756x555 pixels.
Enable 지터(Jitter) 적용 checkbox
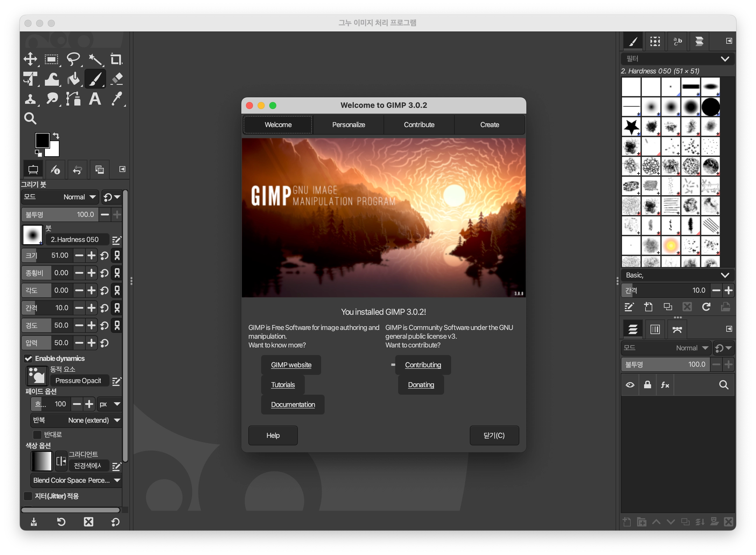[28, 496]
